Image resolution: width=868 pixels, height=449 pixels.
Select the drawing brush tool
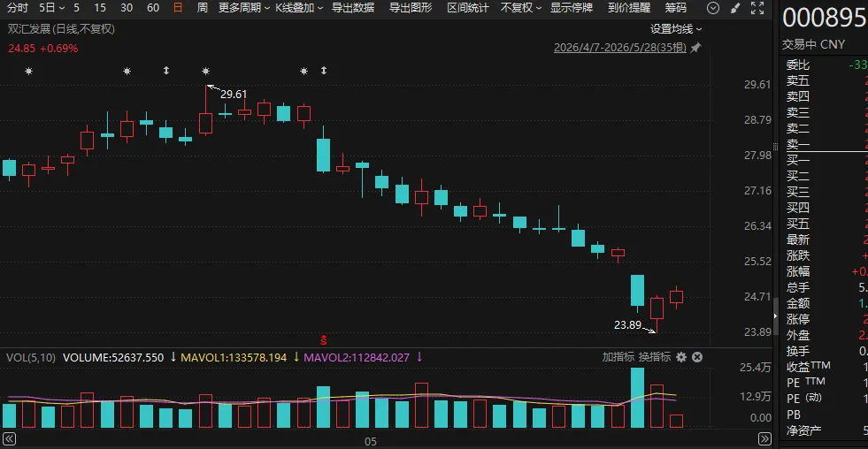735,8
